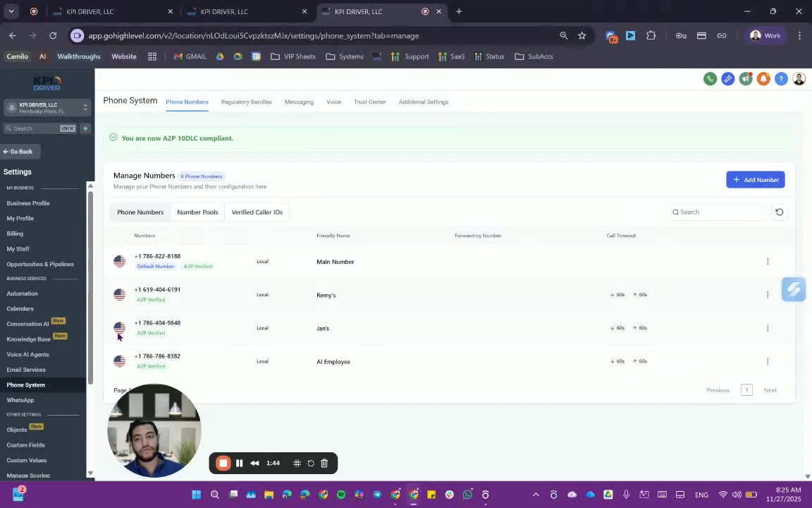
Task: Click the green plus icon beside sidebar search
Action: [x=85, y=128]
